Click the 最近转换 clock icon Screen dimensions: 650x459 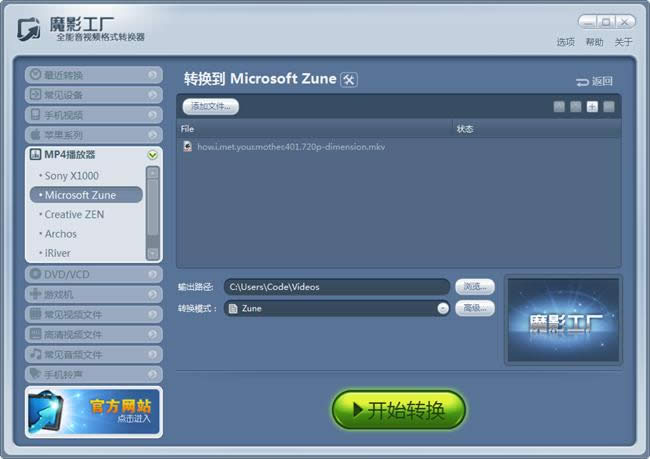(x=35, y=75)
